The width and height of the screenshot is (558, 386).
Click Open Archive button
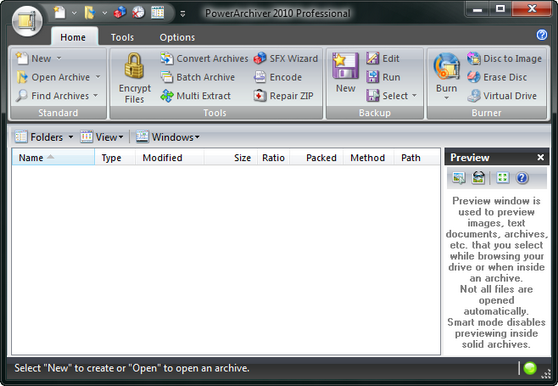(x=53, y=77)
